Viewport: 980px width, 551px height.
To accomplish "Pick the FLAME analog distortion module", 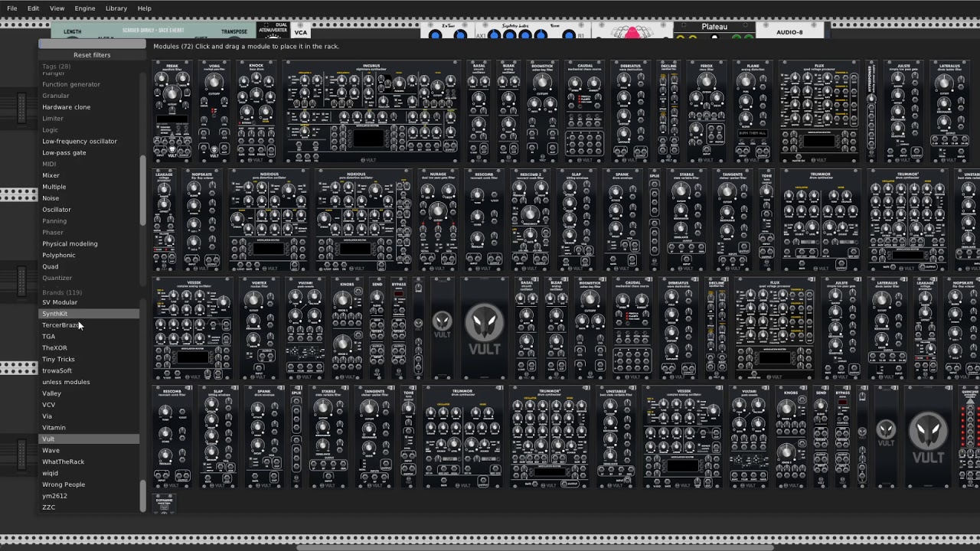I will tap(753, 112).
